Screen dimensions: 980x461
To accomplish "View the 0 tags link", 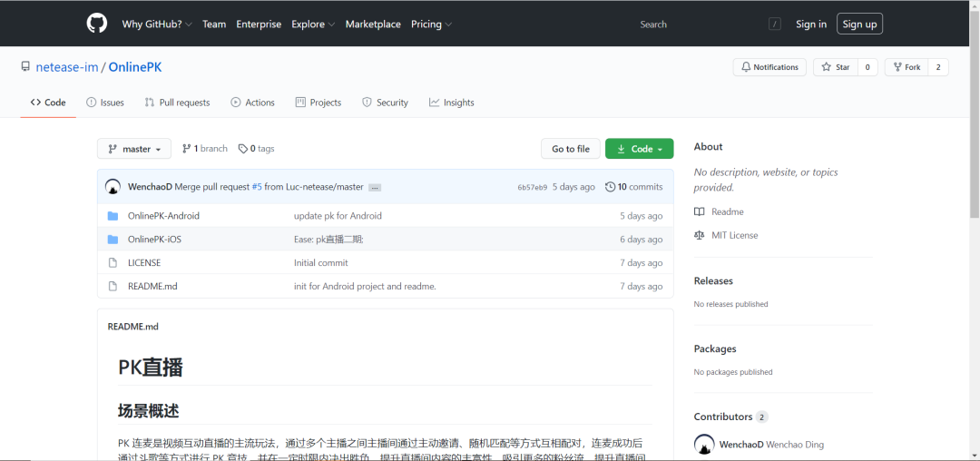I will click(x=256, y=149).
